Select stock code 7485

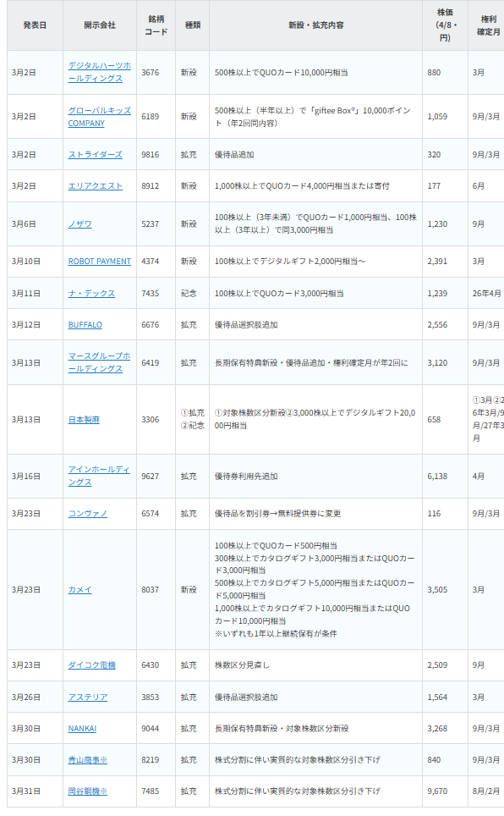151,791
